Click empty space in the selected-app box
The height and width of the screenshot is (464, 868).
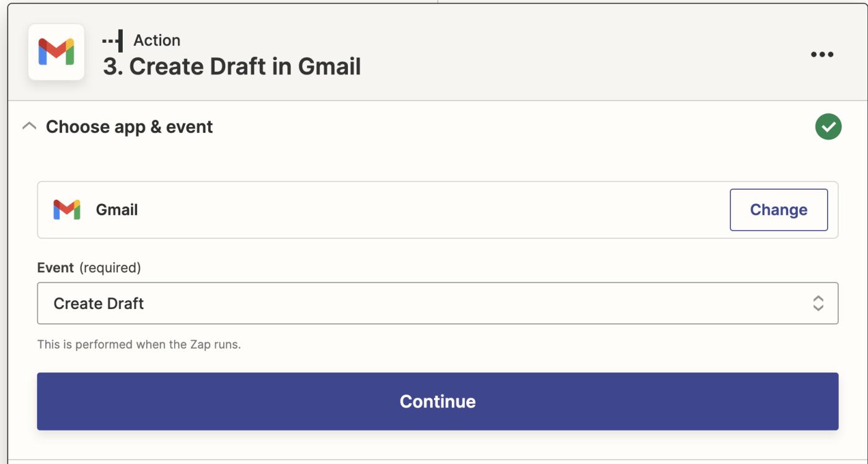[x=434, y=210]
